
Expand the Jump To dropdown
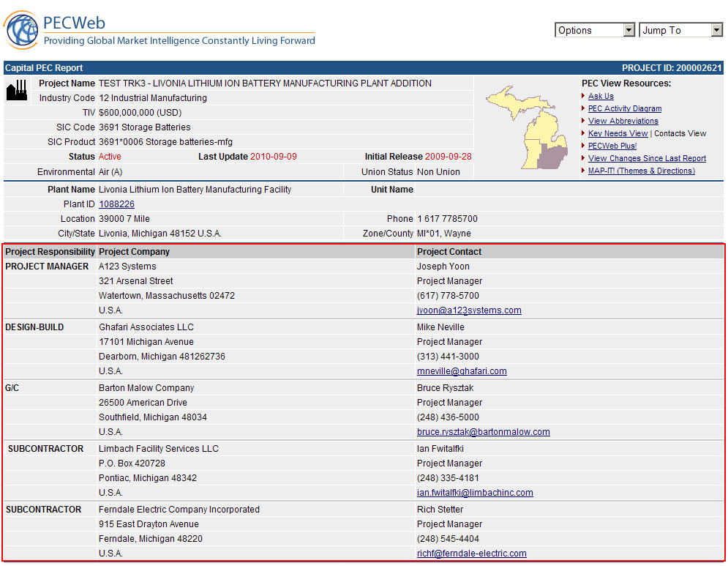click(680, 30)
